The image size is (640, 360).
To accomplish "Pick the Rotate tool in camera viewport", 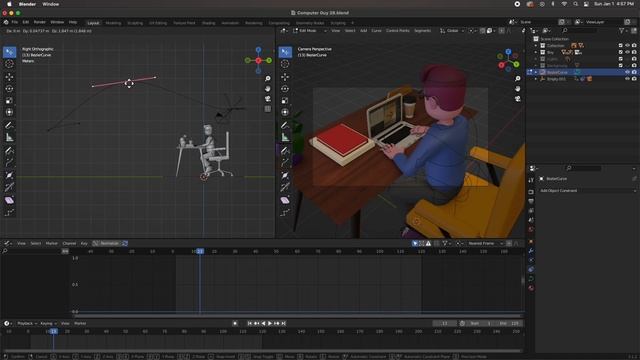I will click(x=285, y=89).
